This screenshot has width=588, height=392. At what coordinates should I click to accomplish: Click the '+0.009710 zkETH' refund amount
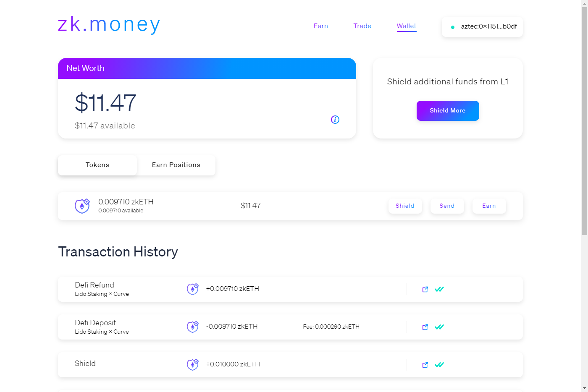[233, 289]
